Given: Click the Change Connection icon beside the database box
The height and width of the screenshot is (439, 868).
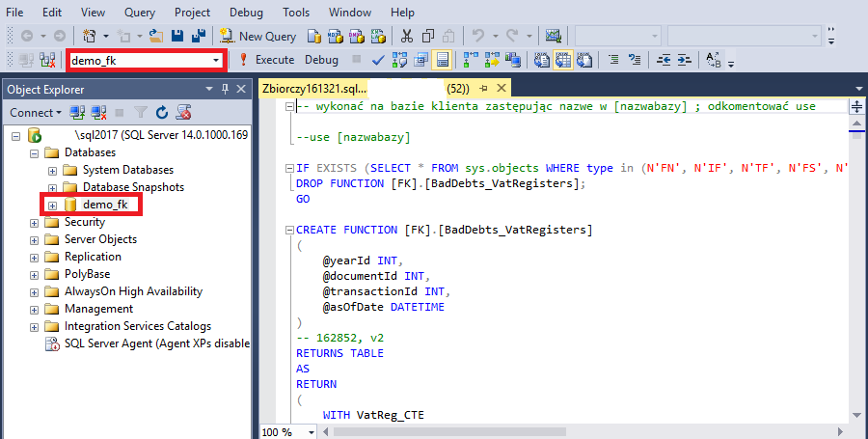Looking at the screenshot, I should 47,61.
